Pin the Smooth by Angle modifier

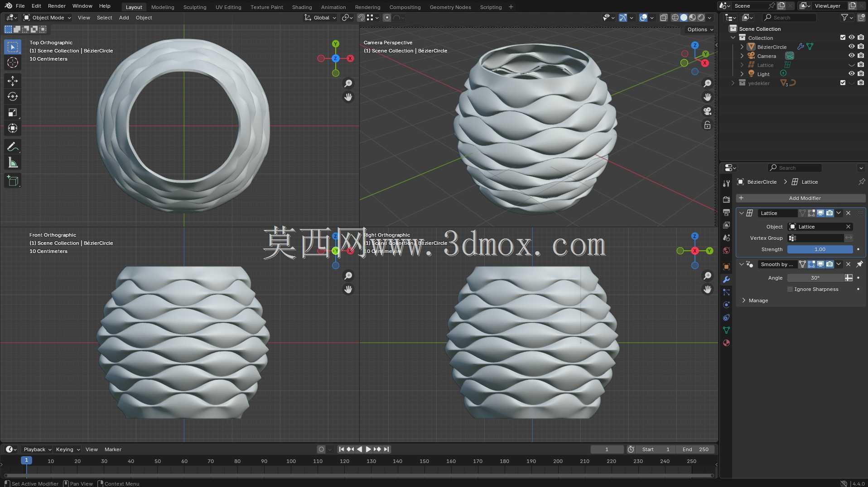(859, 264)
